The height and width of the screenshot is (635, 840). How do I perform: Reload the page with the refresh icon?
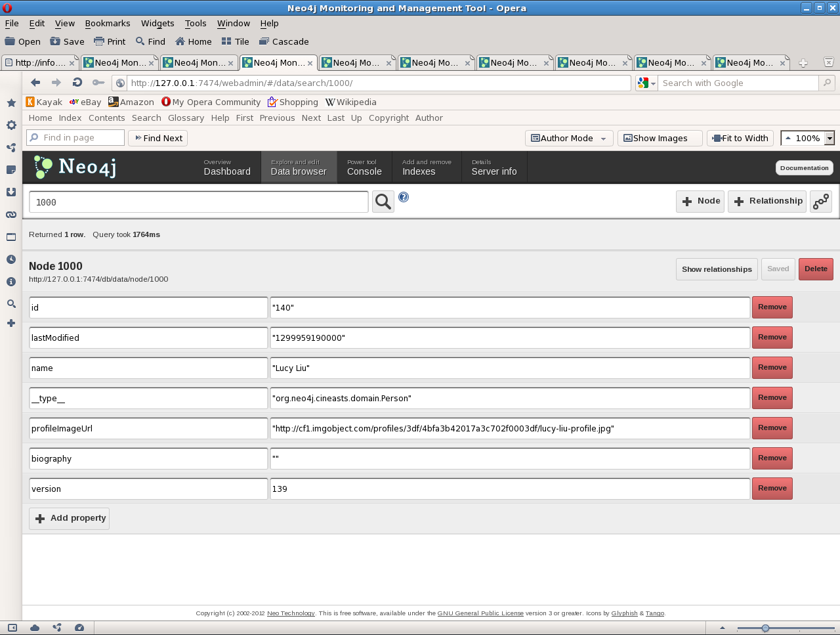[x=77, y=83]
